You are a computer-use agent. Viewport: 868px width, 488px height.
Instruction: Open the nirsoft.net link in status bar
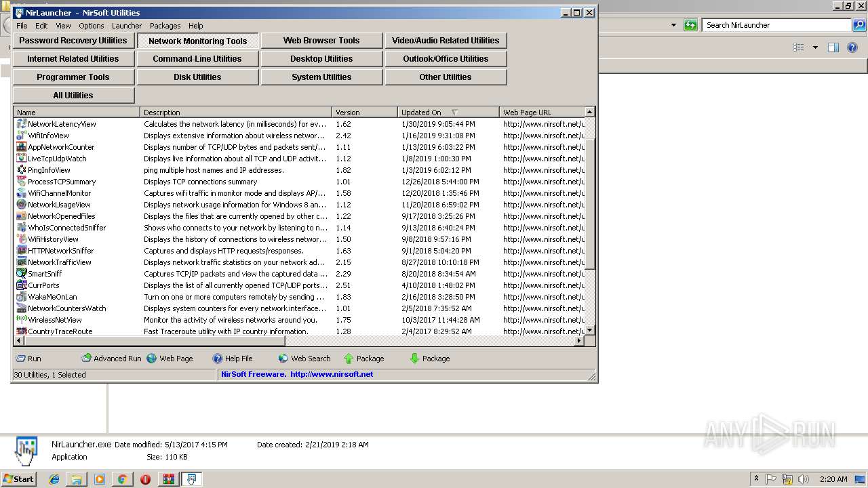(x=332, y=374)
